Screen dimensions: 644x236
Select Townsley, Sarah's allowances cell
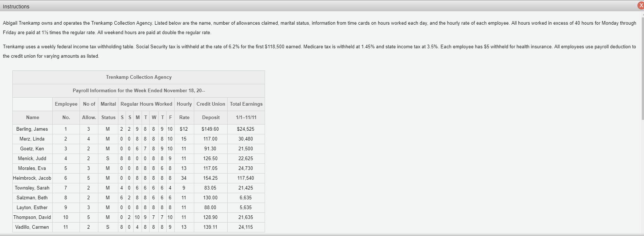pos(89,188)
